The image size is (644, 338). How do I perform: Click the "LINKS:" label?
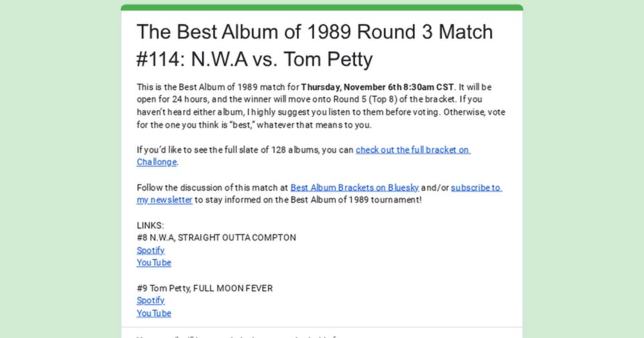click(150, 225)
